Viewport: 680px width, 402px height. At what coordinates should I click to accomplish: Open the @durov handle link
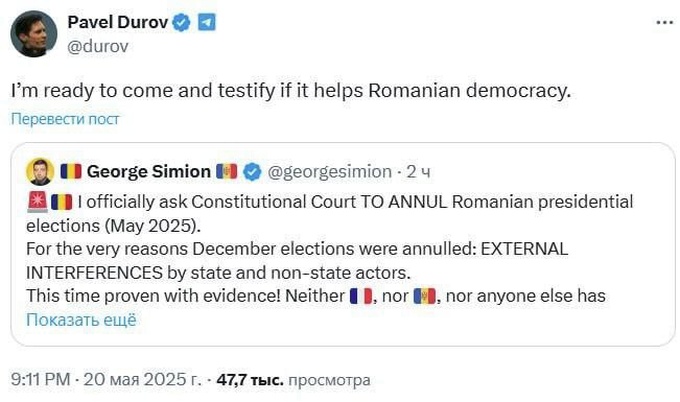[x=95, y=45]
